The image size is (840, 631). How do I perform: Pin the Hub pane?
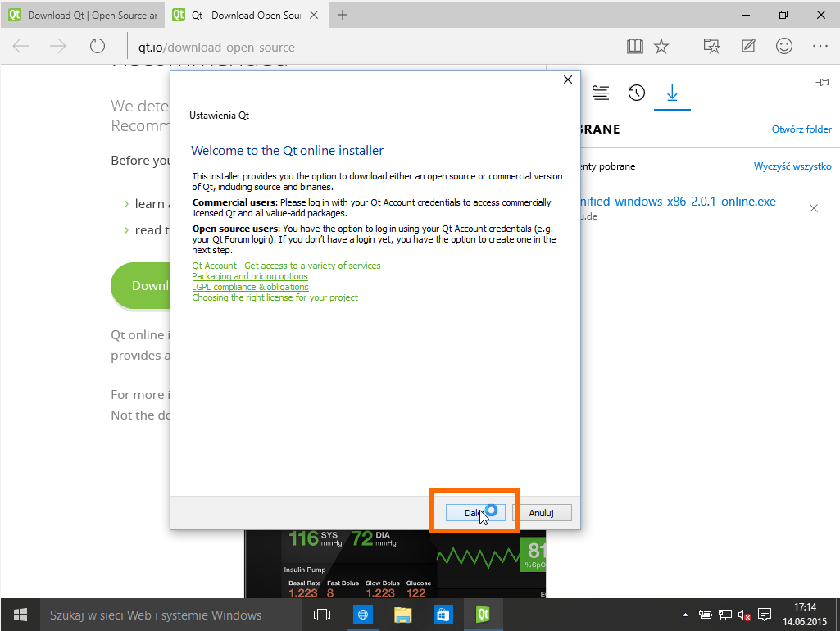pos(822,83)
